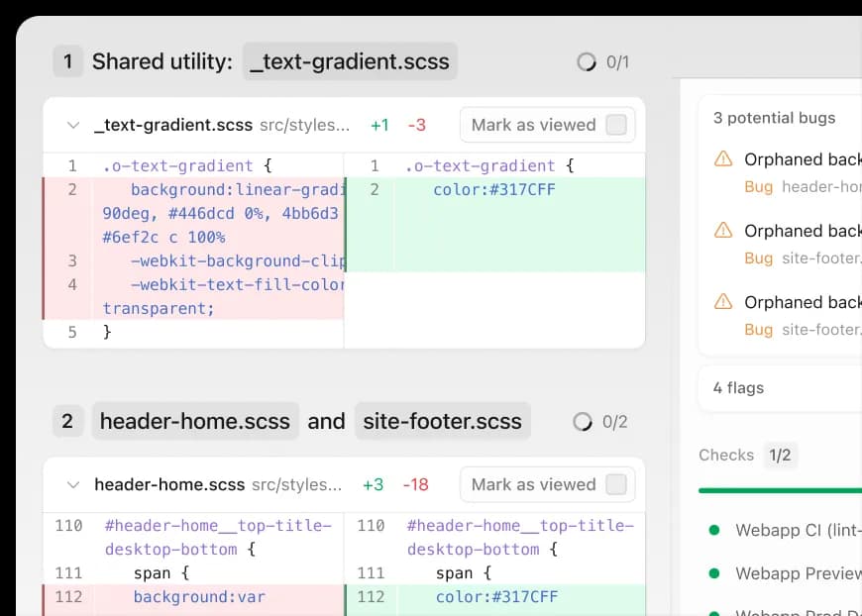Click the header-home.scss file name in diff header
This screenshot has height=616, width=862.
[169, 484]
